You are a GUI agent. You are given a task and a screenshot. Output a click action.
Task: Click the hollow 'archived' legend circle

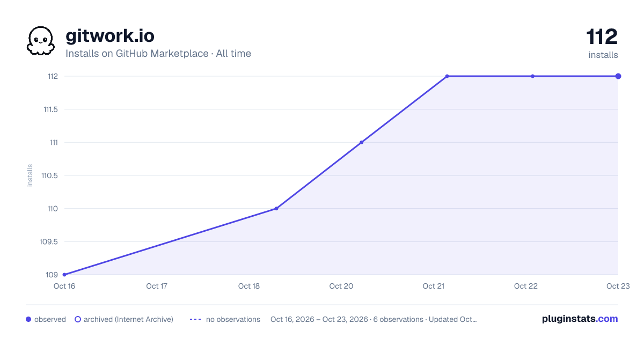(x=77, y=319)
